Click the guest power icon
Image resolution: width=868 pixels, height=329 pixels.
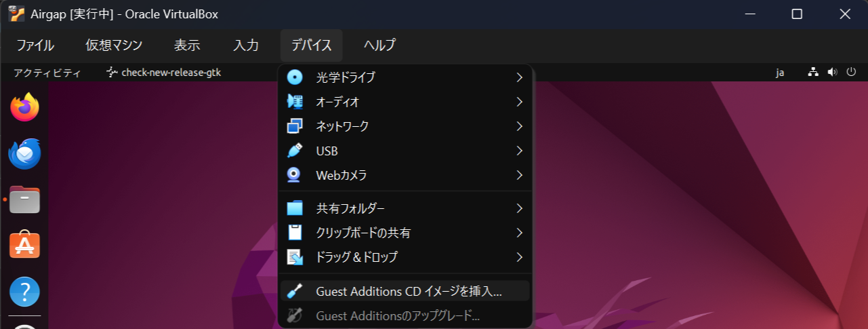[x=851, y=73]
